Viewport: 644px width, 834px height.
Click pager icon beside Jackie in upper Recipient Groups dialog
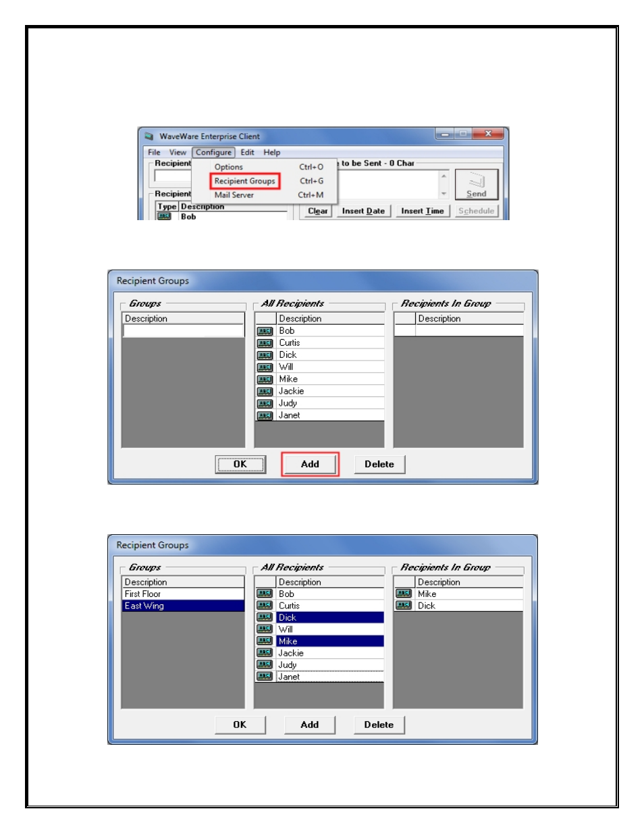click(x=265, y=392)
